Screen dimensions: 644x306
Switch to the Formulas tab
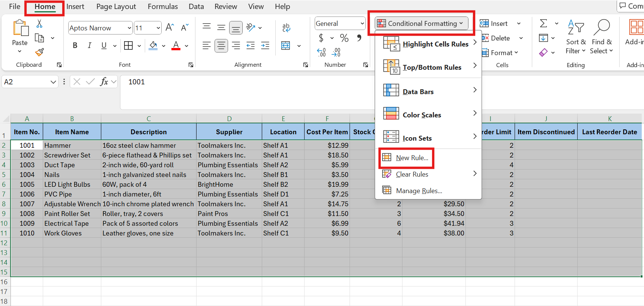[x=163, y=6]
